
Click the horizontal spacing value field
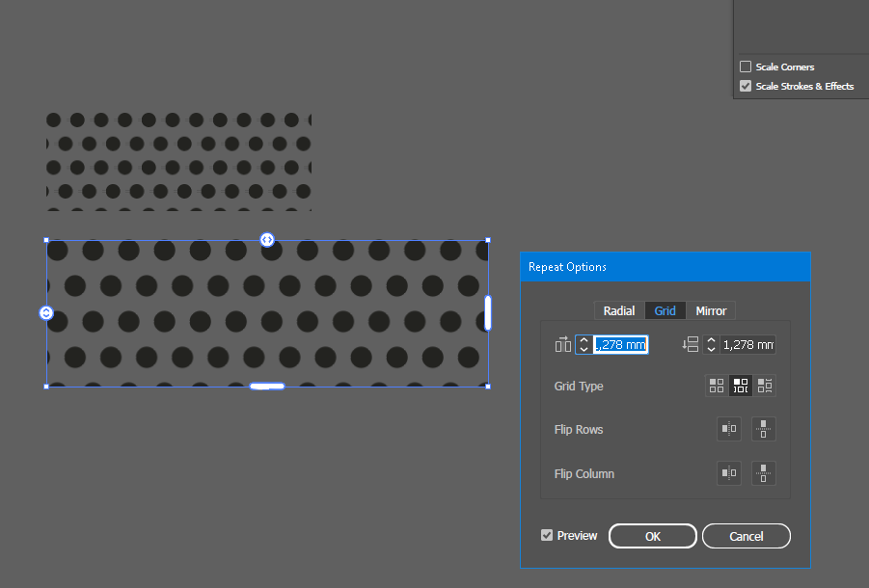coord(621,344)
